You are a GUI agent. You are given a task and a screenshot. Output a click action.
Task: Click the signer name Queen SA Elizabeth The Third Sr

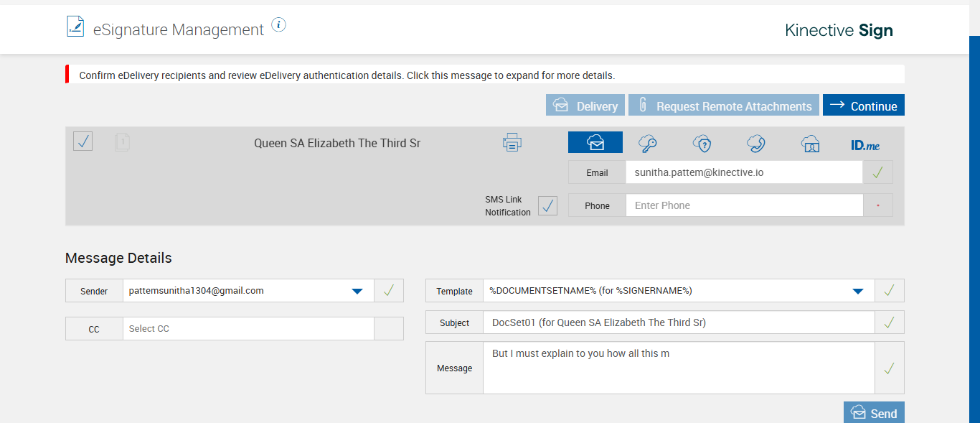point(337,143)
